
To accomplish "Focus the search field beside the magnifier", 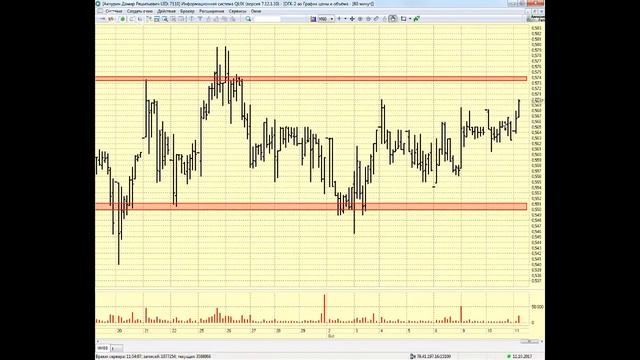I will click(267, 19).
